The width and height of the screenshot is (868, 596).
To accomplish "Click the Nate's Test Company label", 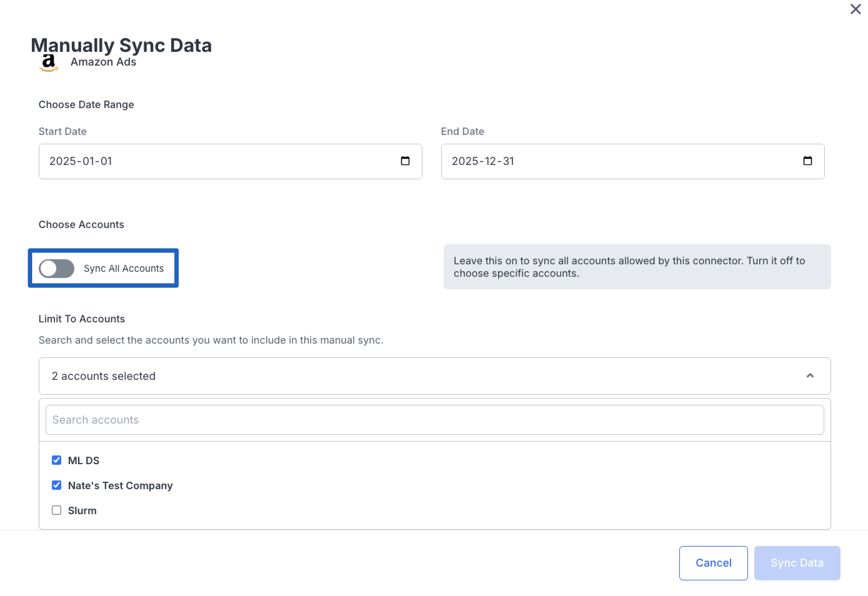I will (x=120, y=485).
